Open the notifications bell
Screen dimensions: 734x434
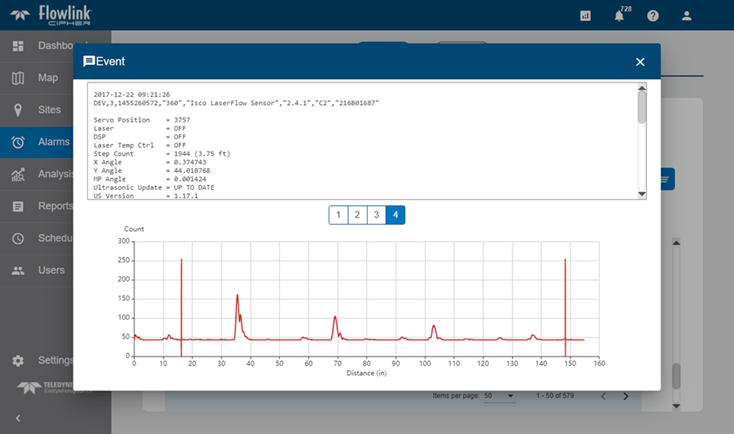pos(620,16)
